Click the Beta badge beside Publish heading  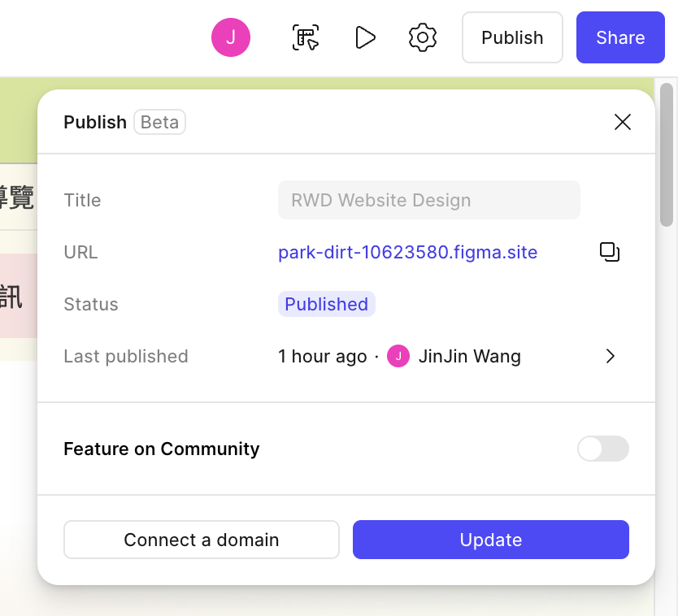point(159,122)
